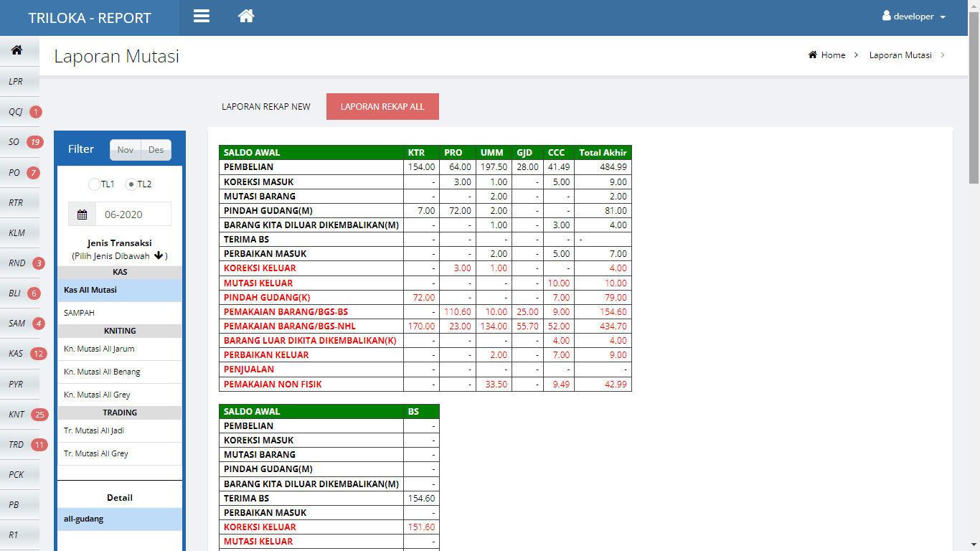The width and height of the screenshot is (980, 551).
Task: Open PYR sidebar menu
Action: click(19, 385)
